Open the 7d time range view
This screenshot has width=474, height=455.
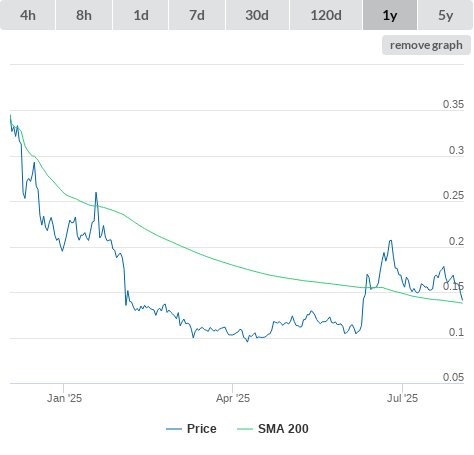[x=197, y=15]
